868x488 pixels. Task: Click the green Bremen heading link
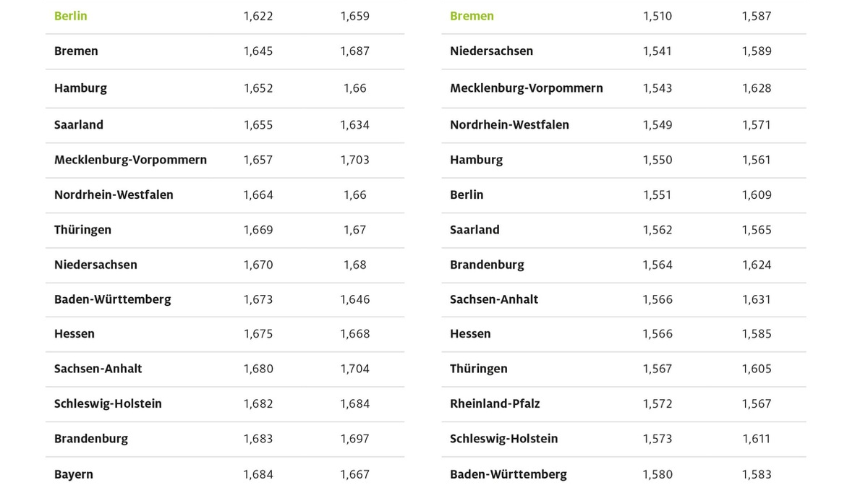(x=472, y=16)
